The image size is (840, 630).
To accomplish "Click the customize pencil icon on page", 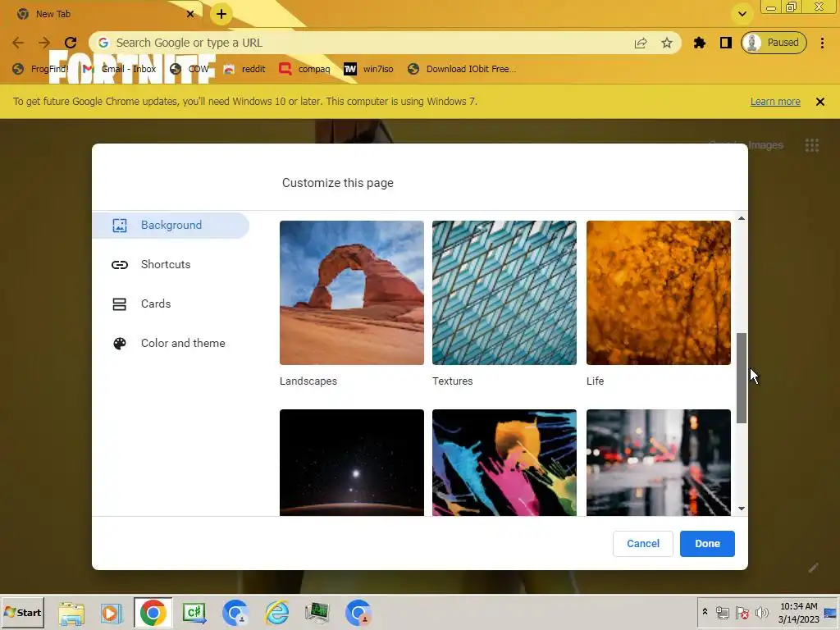I will click(x=813, y=568).
